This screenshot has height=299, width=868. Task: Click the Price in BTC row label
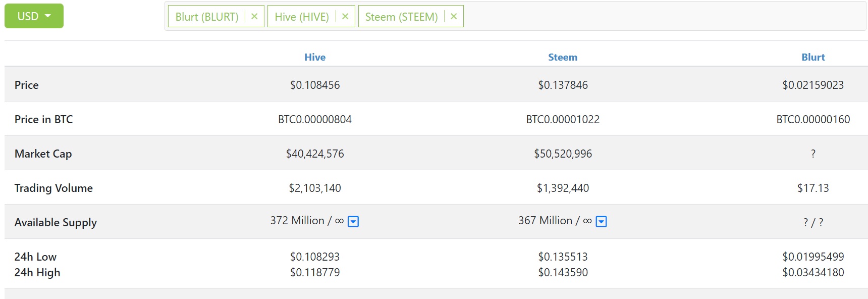click(x=44, y=119)
